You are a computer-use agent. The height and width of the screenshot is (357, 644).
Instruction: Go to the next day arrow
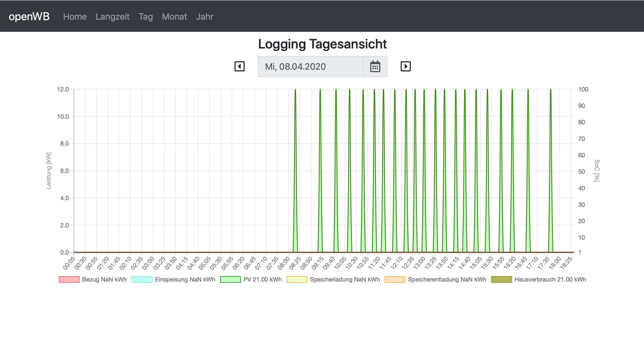[x=405, y=66]
